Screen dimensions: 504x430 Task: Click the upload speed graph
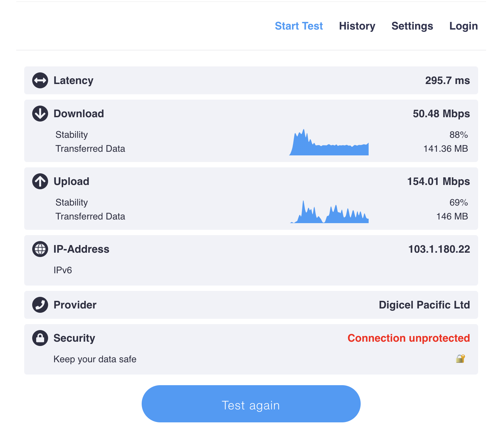coord(329,212)
